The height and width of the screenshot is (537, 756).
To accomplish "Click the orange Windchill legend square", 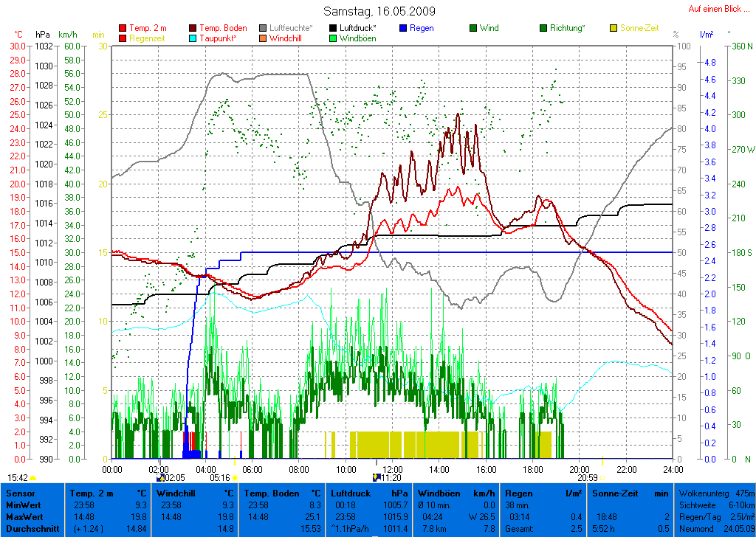I will point(264,38).
